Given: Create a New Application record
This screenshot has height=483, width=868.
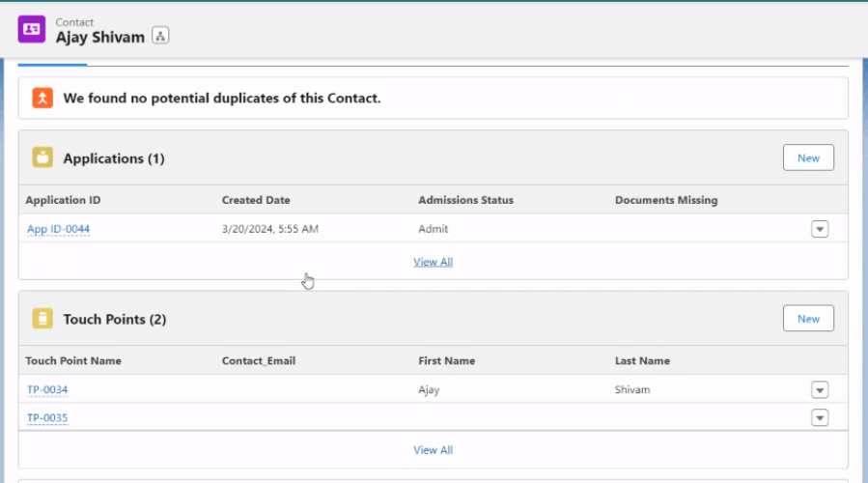Looking at the screenshot, I should point(808,157).
